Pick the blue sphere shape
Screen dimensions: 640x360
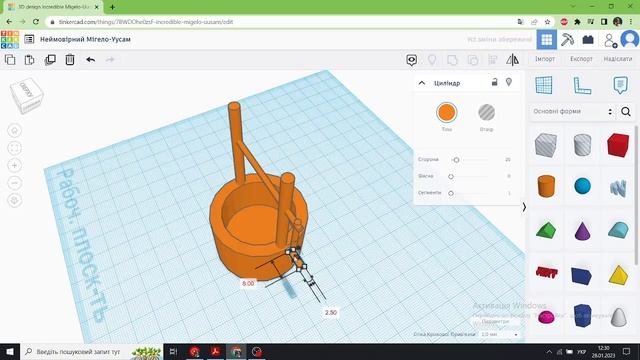(582, 186)
